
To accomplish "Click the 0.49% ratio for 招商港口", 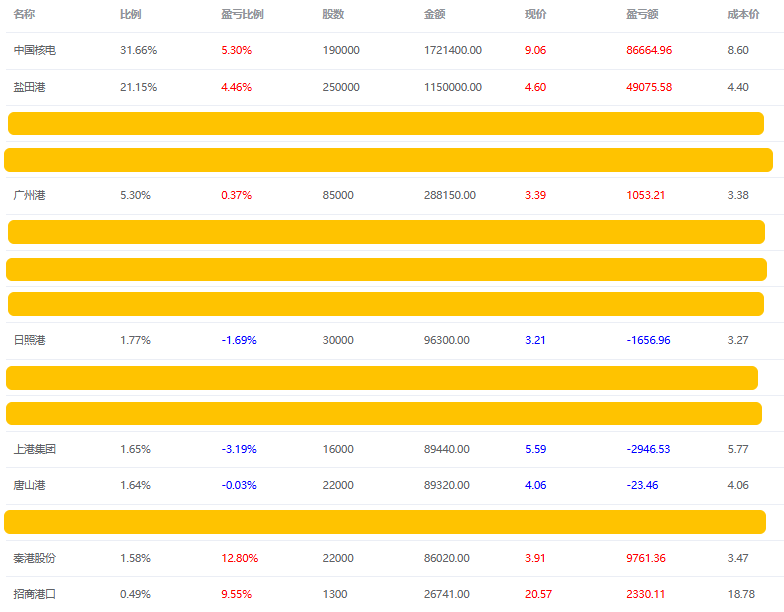I will (x=136, y=594).
